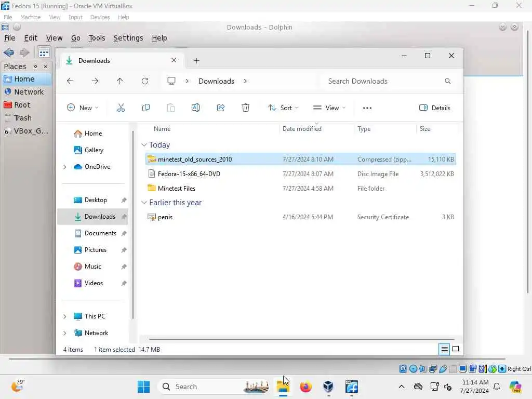Click Dolphin forward arrow button
Image resolution: width=532 pixels, height=399 pixels.
(x=24, y=52)
